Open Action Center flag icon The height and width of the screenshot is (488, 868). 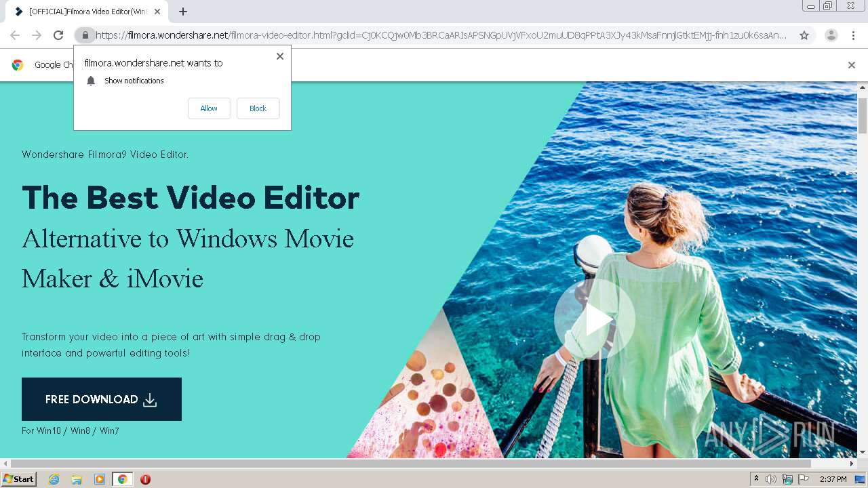tap(804, 479)
